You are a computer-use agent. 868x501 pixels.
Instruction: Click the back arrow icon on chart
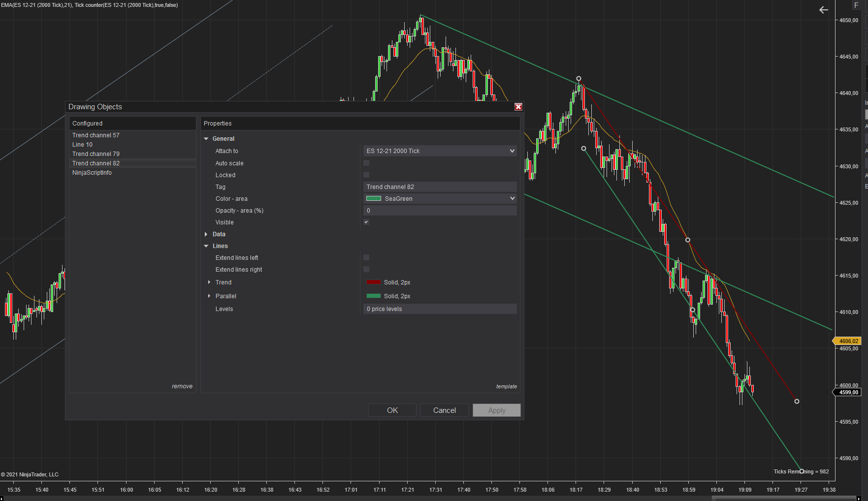823,10
